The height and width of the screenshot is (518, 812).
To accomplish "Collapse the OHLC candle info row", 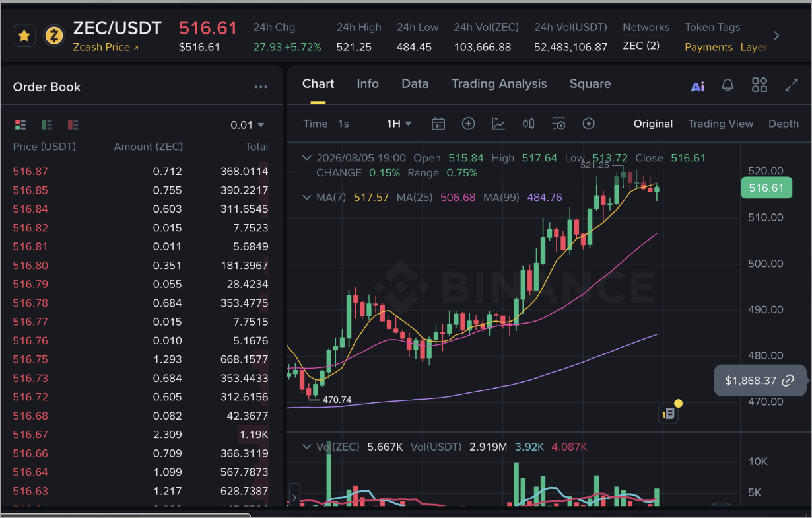I will pyautogui.click(x=306, y=158).
